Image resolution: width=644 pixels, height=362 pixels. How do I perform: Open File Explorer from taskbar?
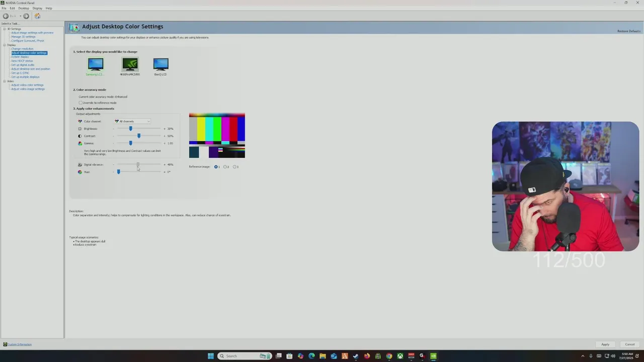(x=323, y=356)
